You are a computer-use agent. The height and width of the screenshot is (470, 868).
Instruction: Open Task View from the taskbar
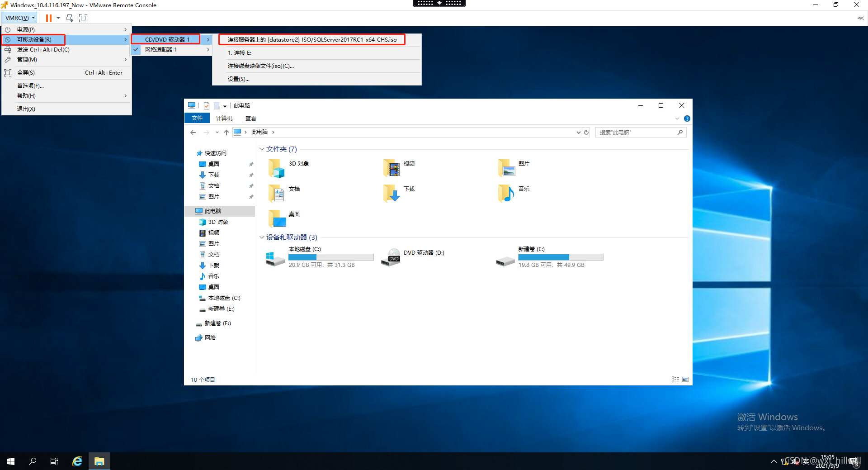pos(54,461)
